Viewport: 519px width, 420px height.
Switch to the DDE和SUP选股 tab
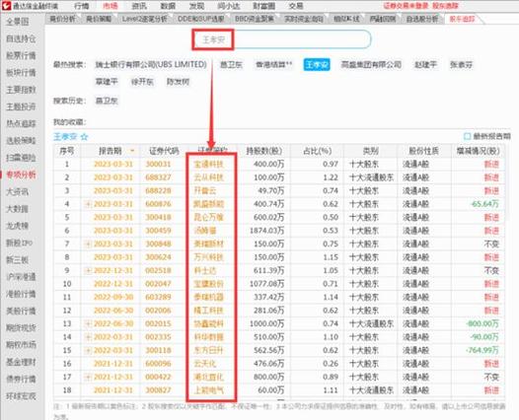point(201,19)
